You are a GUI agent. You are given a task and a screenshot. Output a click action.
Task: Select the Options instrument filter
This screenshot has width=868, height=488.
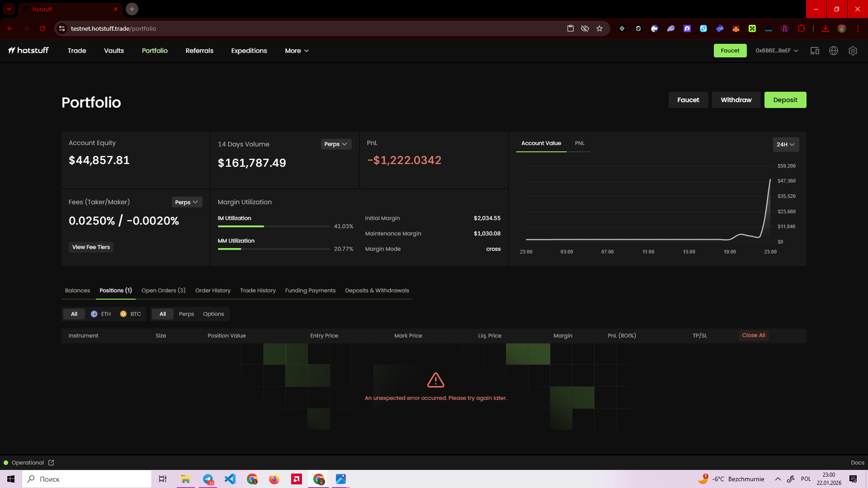[213, 314]
